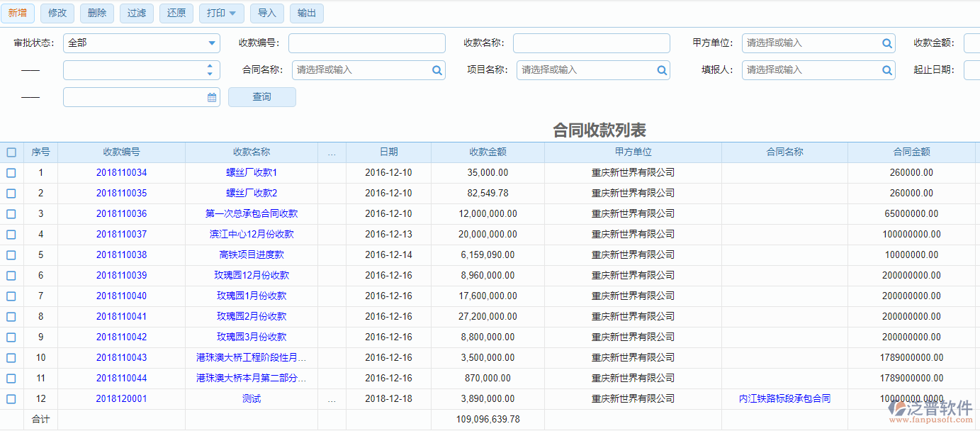
Task: Open the 过滤 filter tool
Action: pyautogui.click(x=136, y=13)
